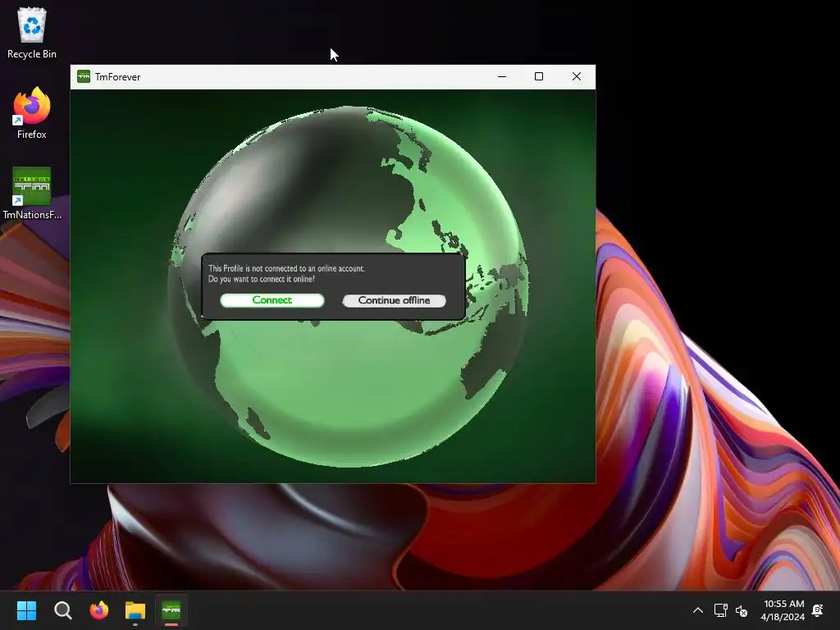This screenshot has width=840, height=630.
Task: Click the Connect button in the dialog
Action: coord(272,300)
